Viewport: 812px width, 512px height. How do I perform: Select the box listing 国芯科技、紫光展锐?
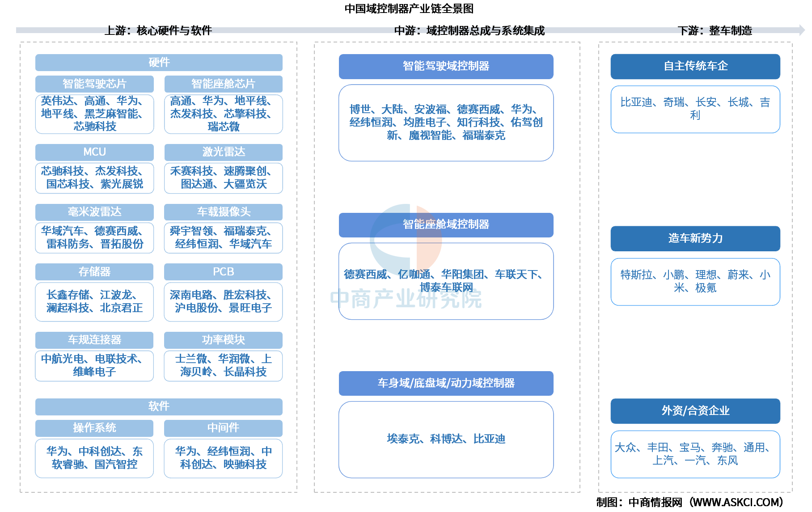94,178
